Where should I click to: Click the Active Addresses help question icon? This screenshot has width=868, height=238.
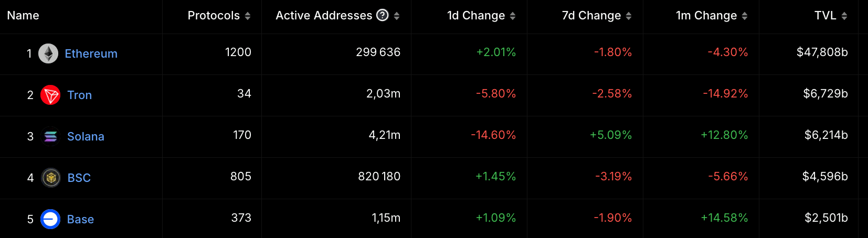pyautogui.click(x=383, y=15)
